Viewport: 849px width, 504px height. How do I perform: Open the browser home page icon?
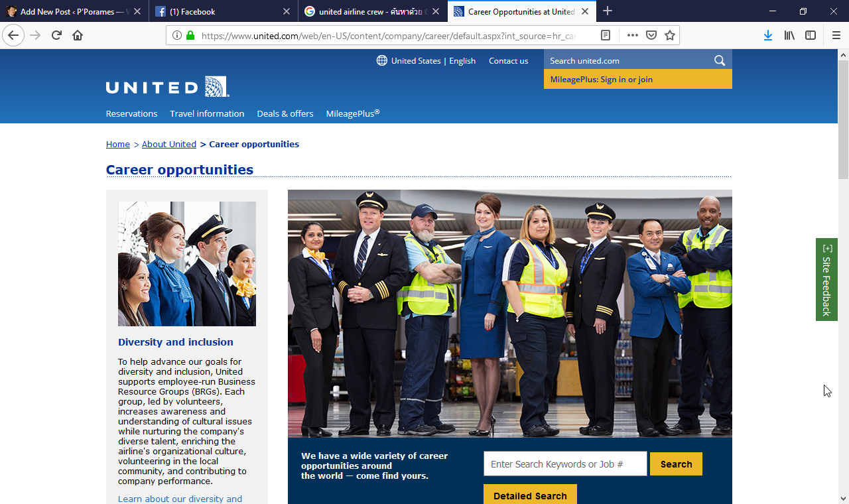point(78,35)
